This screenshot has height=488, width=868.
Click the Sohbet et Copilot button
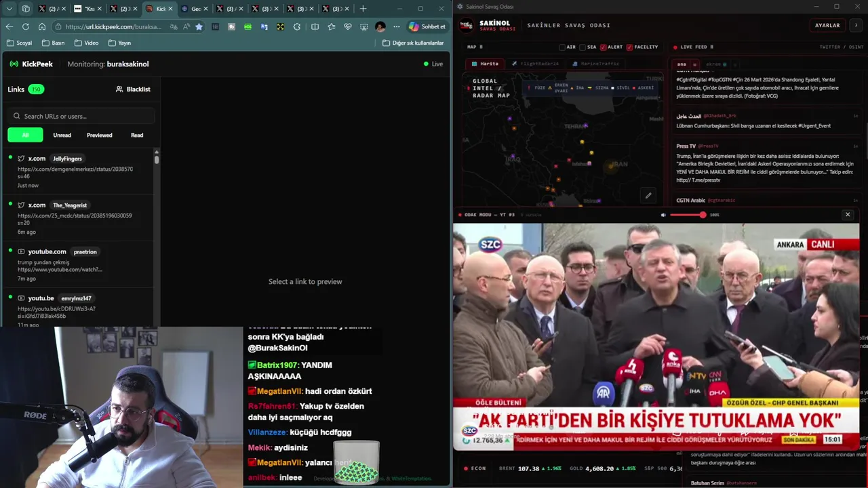click(427, 26)
